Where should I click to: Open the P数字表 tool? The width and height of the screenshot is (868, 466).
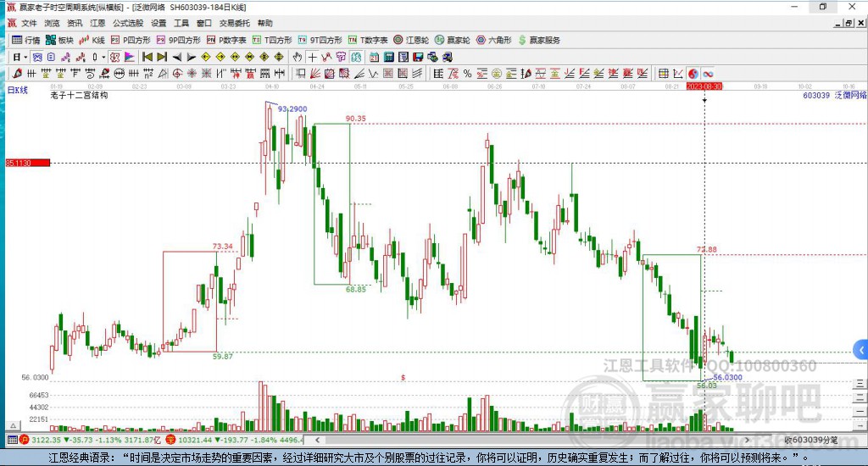pos(226,40)
